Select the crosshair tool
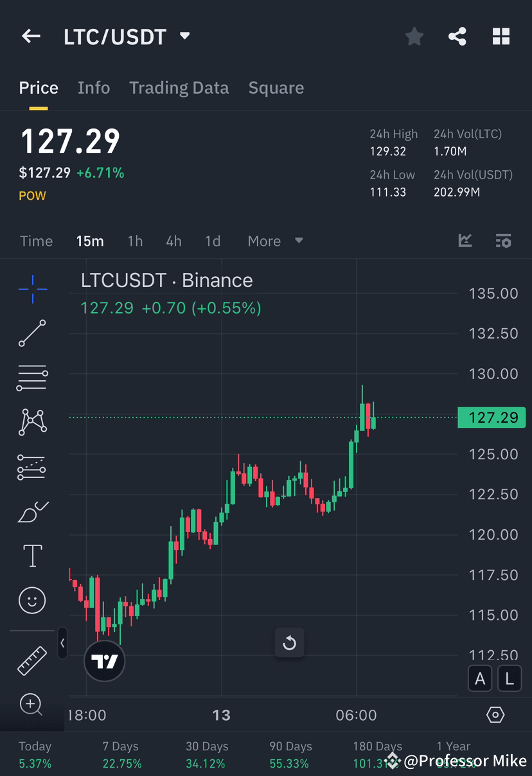This screenshot has width=532, height=776. (x=32, y=289)
